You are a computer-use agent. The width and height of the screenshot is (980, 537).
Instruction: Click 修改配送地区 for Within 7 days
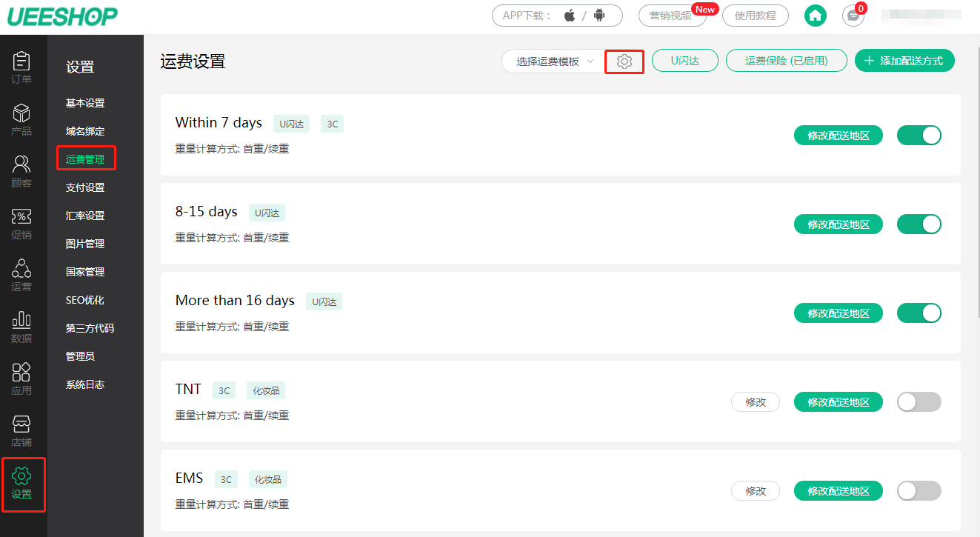(839, 136)
